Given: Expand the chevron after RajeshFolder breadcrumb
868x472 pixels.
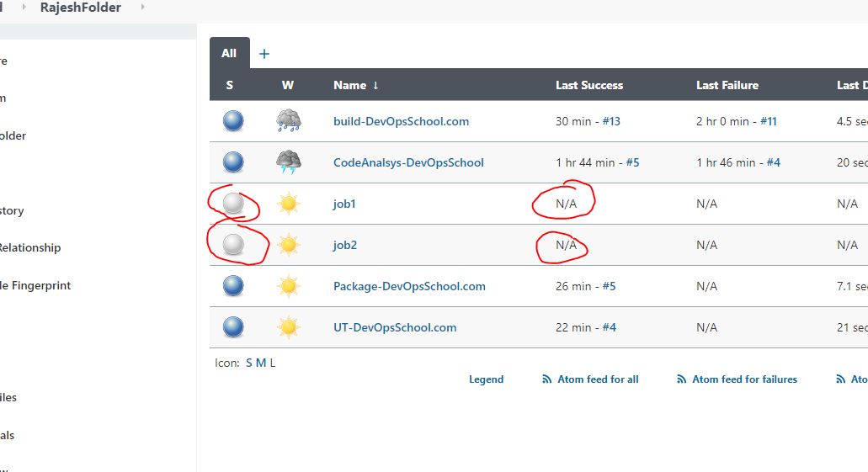Looking at the screenshot, I should click(143, 8).
